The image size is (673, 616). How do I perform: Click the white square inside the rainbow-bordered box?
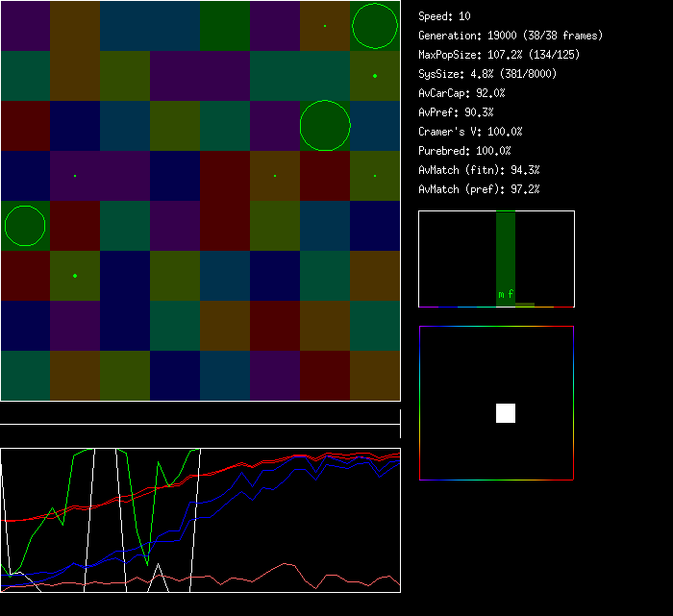click(x=506, y=413)
